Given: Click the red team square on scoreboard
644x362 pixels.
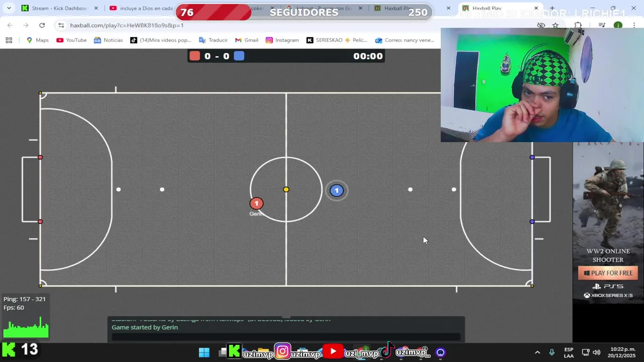Looking at the screenshot, I should [195, 56].
